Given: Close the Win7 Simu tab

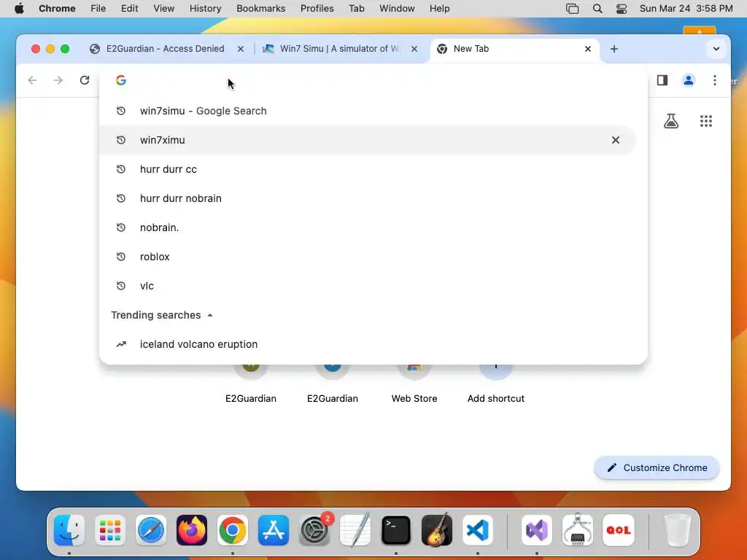Looking at the screenshot, I should tap(414, 49).
